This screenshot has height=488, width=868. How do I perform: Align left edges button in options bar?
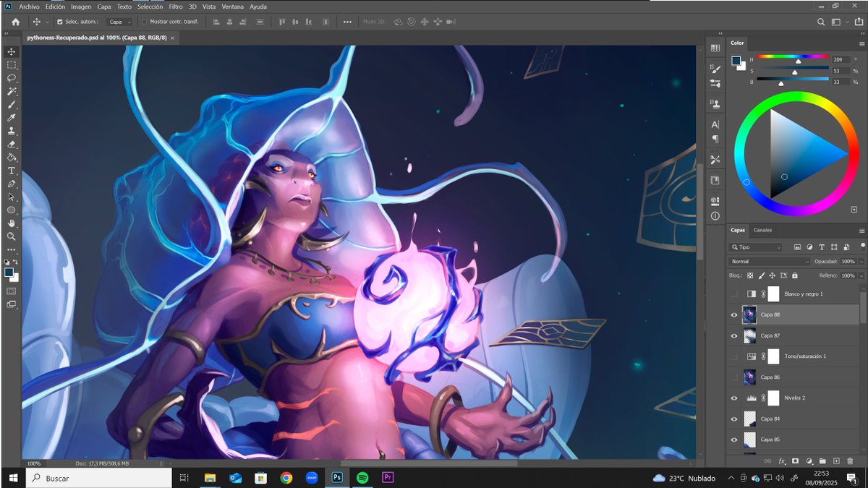(216, 22)
